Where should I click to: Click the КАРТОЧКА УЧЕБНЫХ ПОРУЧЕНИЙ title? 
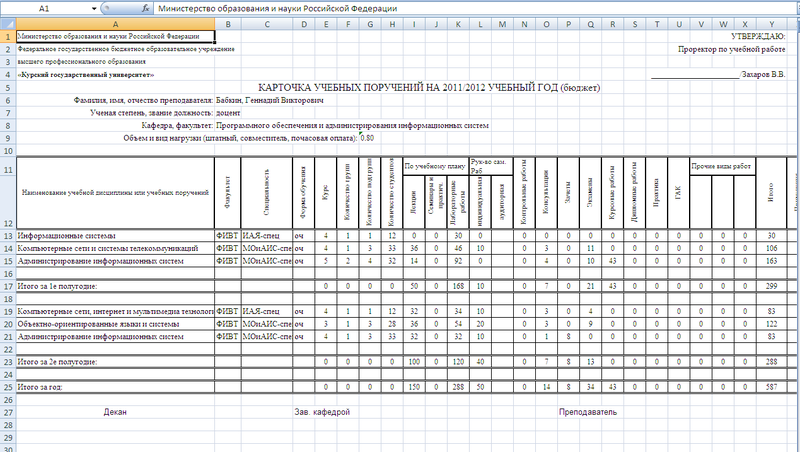point(429,88)
